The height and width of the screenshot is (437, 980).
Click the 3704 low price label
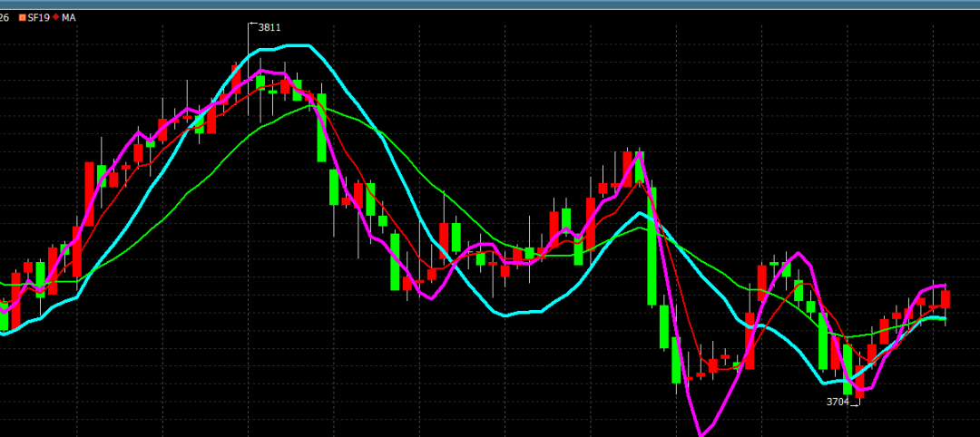coord(837,402)
